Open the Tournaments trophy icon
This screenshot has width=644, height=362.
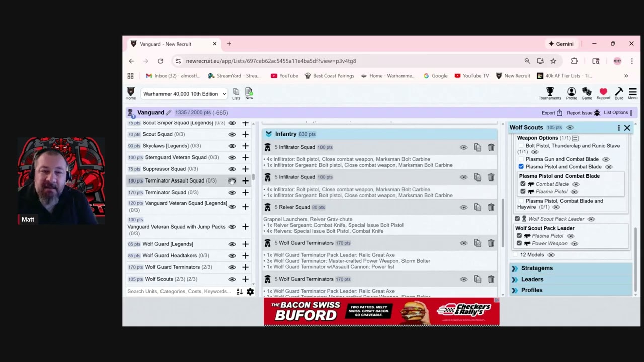pos(550,93)
